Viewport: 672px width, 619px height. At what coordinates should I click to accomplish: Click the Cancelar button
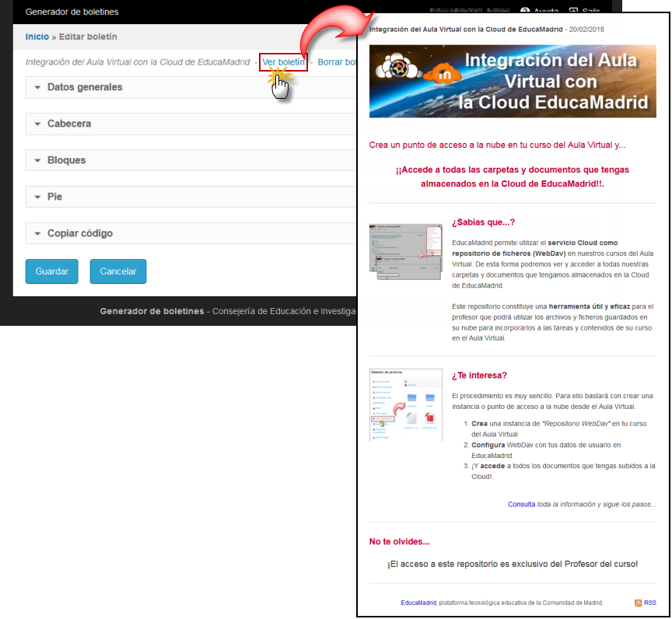click(118, 271)
